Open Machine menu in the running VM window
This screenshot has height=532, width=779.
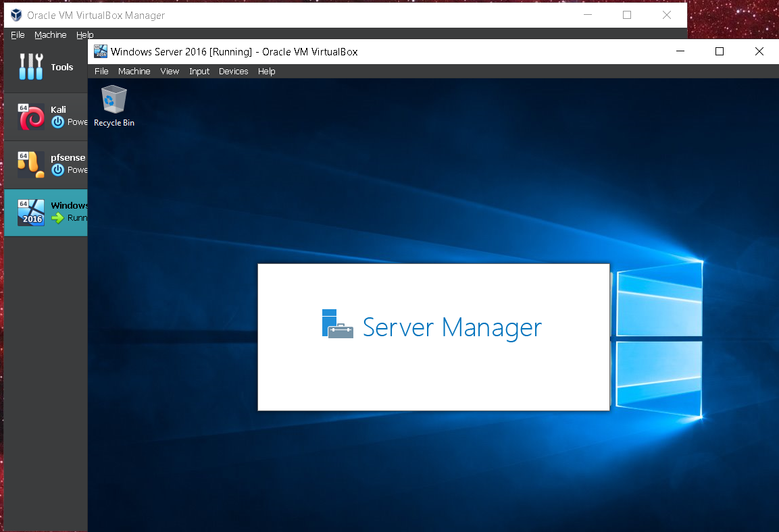(134, 71)
